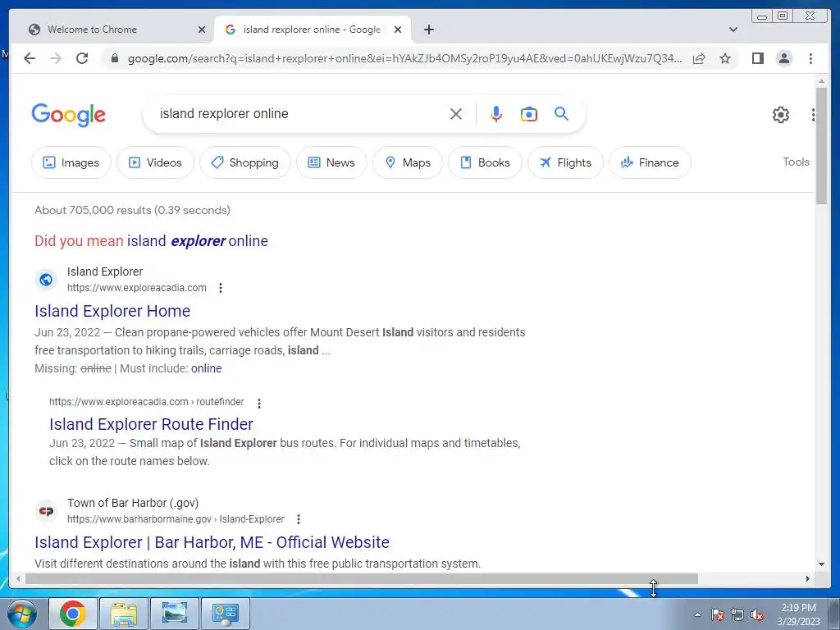Click horizontal scrollbar right arrow

tap(808, 578)
